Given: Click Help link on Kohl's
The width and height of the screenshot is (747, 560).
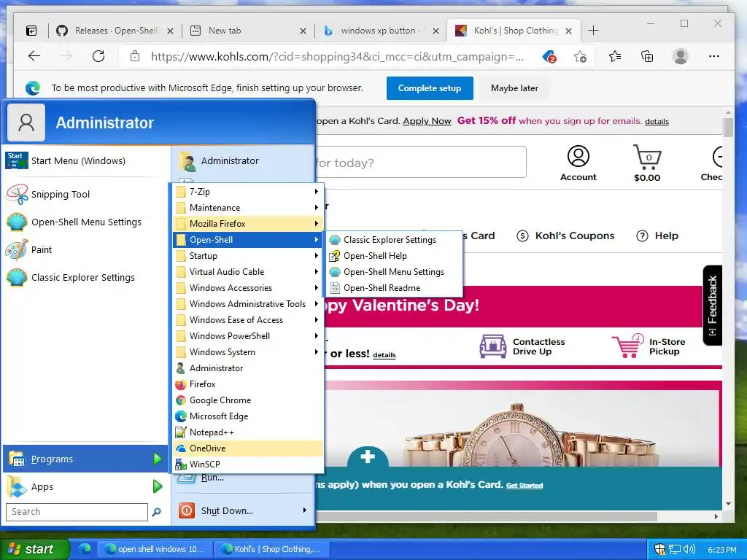Looking at the screenshot, I should (657, 236).
